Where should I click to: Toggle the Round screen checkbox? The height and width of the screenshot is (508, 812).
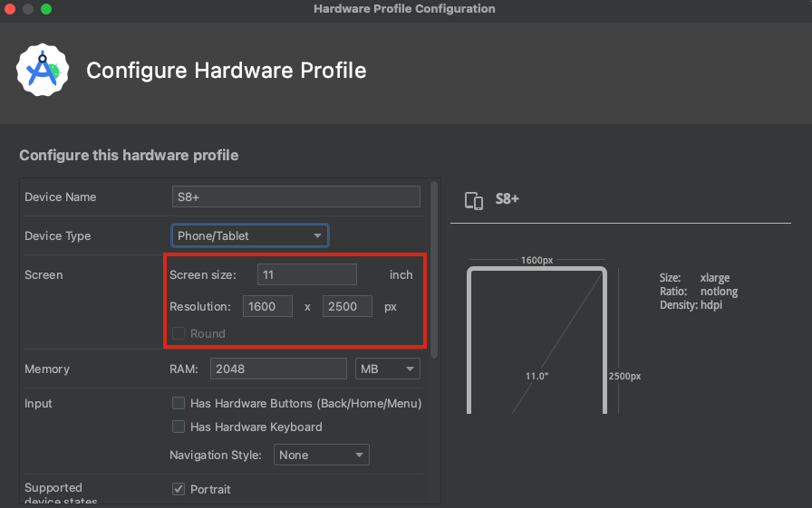click(x=179, y=333)
